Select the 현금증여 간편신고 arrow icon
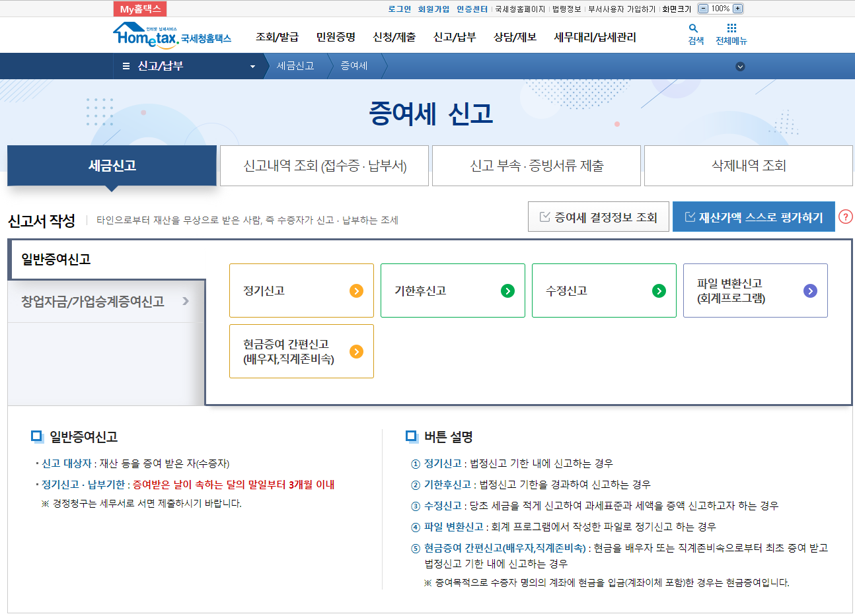Image resolution: width=855 pixels, height=616 pixels. pos(357,351)
